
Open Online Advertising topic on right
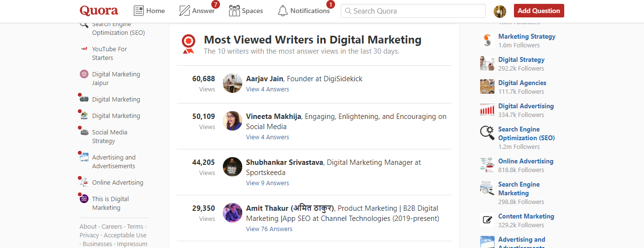[x=526, y=161]
